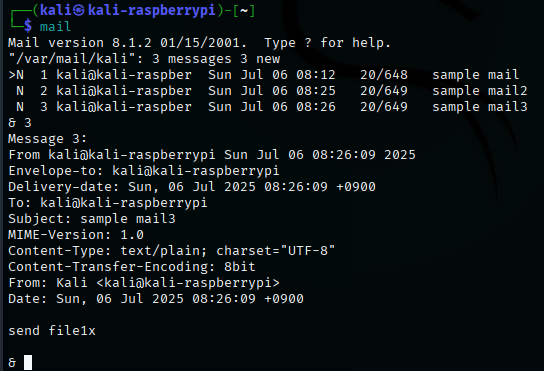Click the typed 'mail' command

point(56,27)
